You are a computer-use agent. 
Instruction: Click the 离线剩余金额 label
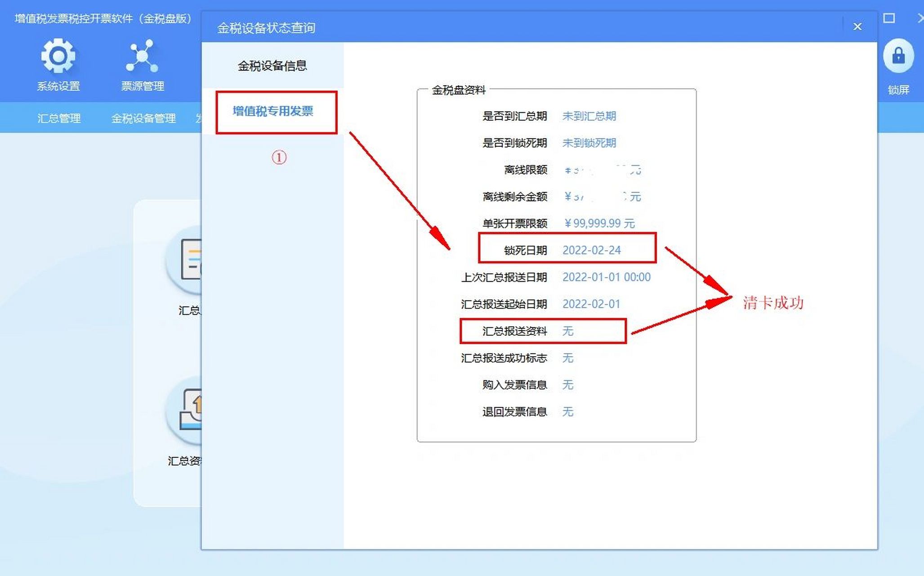[515, 197]
